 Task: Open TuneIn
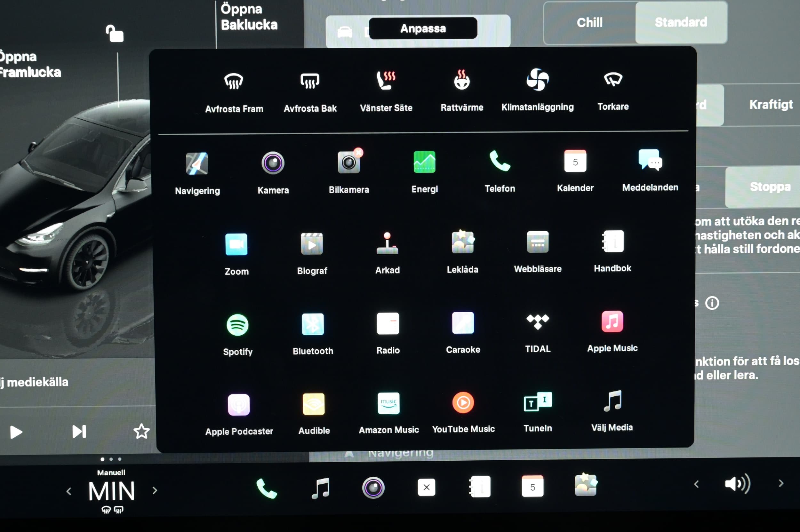click(538, 412)
